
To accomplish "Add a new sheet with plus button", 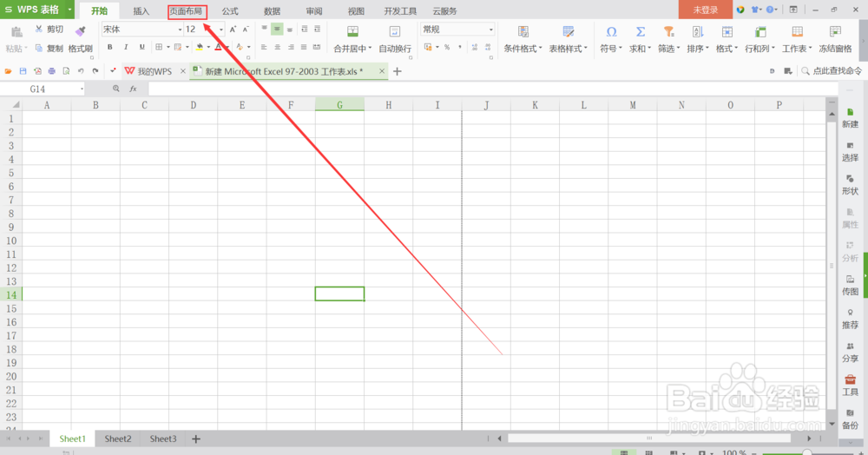I will (x=196, y=439).
